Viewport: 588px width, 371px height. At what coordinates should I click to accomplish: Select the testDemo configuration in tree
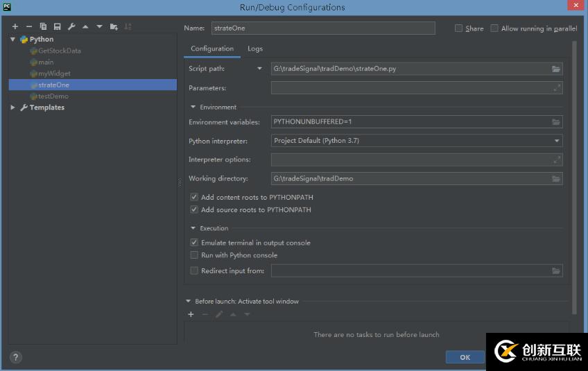click(x=53, y=96)
